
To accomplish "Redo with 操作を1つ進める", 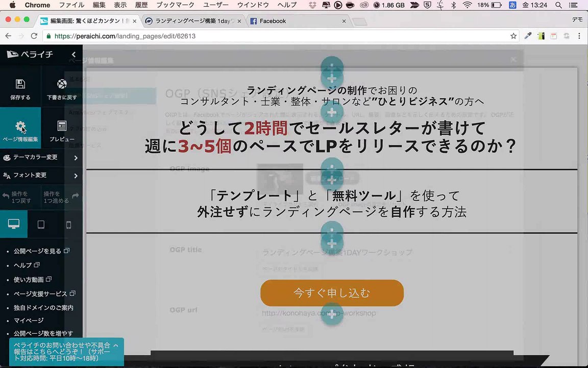I will 61,197.
